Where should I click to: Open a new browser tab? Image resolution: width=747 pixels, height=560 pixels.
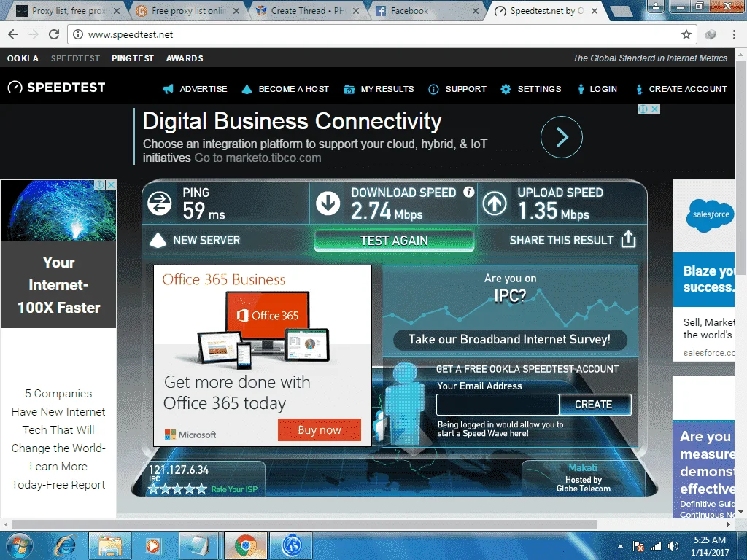tap(621, 12)
